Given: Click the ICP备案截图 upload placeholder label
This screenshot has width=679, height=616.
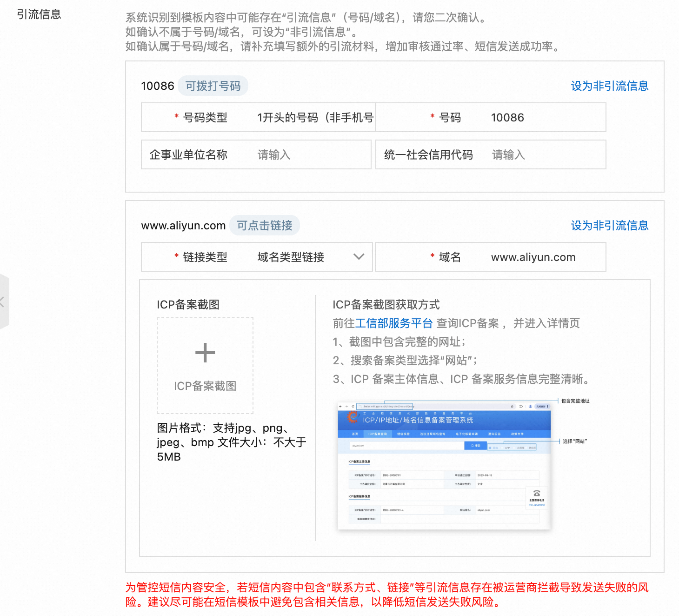Looking at the screenshot, I should coord(205,386).
